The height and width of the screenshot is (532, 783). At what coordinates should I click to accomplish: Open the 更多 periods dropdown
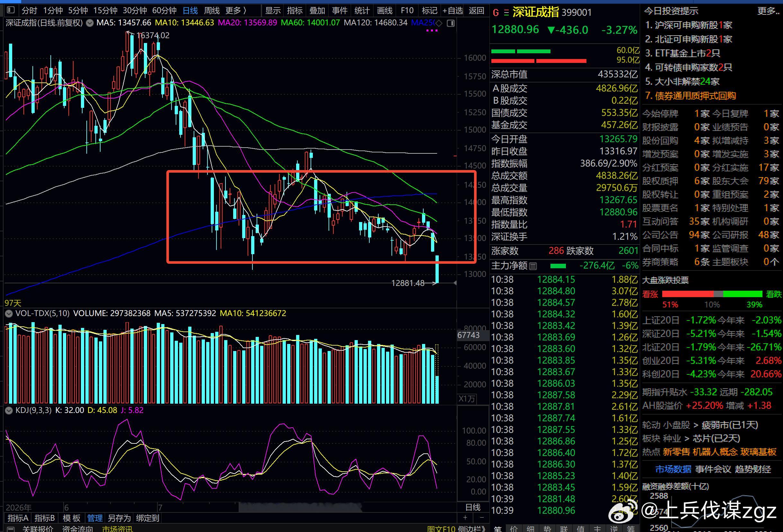pyautogui.click(x=236, y=11)
